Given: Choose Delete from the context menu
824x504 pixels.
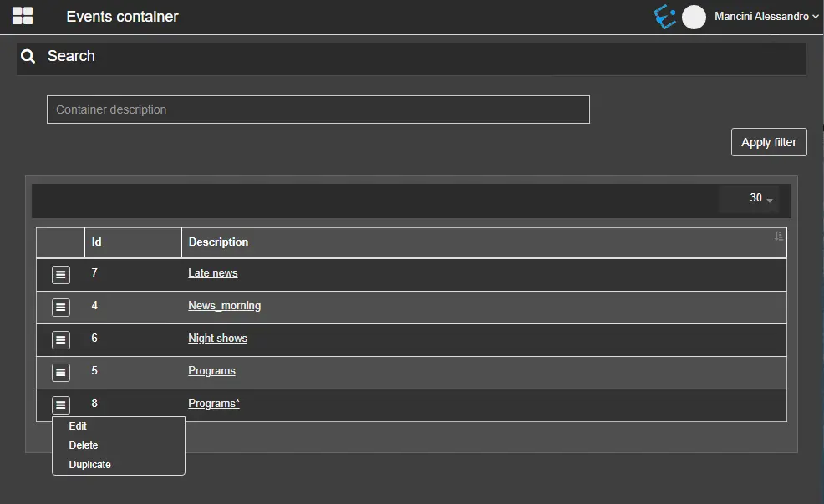Looking at the screenshot, I should click(x=84, y=445).
